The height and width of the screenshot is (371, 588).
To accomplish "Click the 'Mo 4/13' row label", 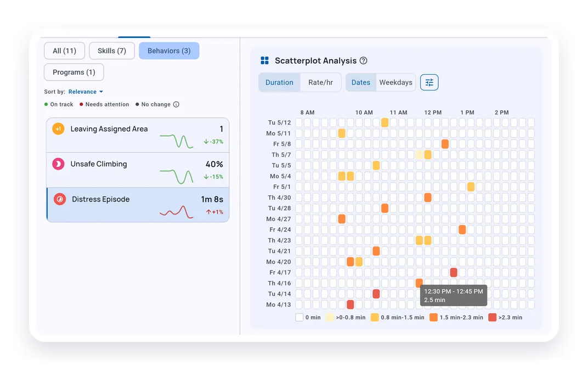I will pyautogui.click(x=279, y=305).
